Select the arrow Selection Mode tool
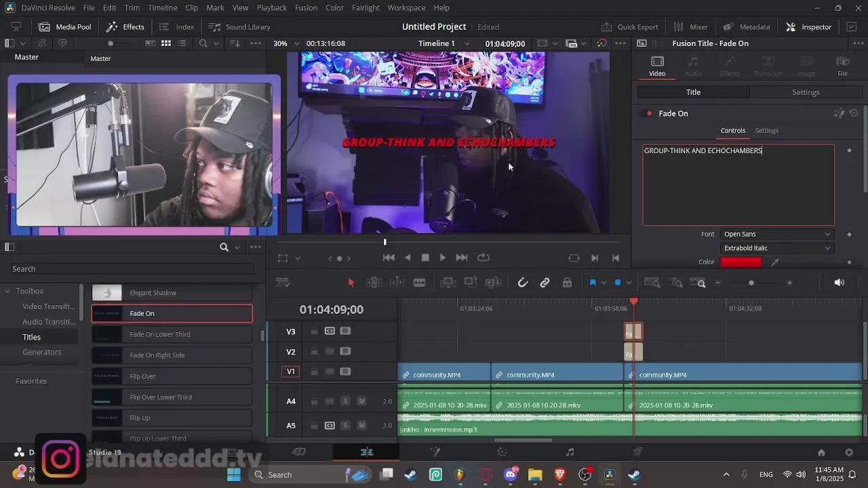The height and width of the screenshot is (488, 868). pyautogui.click(x=351, y=283)
